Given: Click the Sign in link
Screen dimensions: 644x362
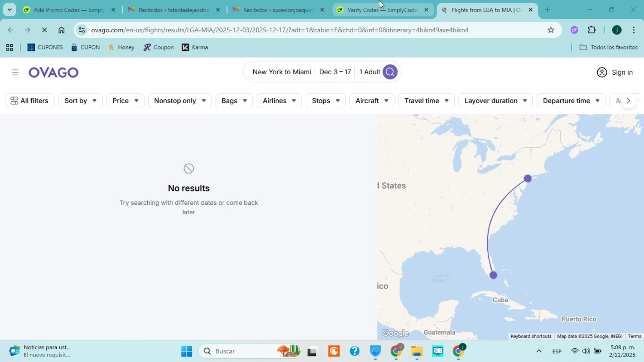Looking at the screenshot, I should tap(622, 73).
